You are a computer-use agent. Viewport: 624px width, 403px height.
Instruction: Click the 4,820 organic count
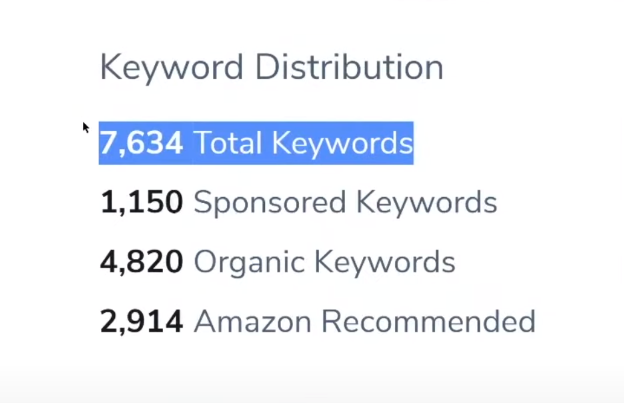[141, 262]
